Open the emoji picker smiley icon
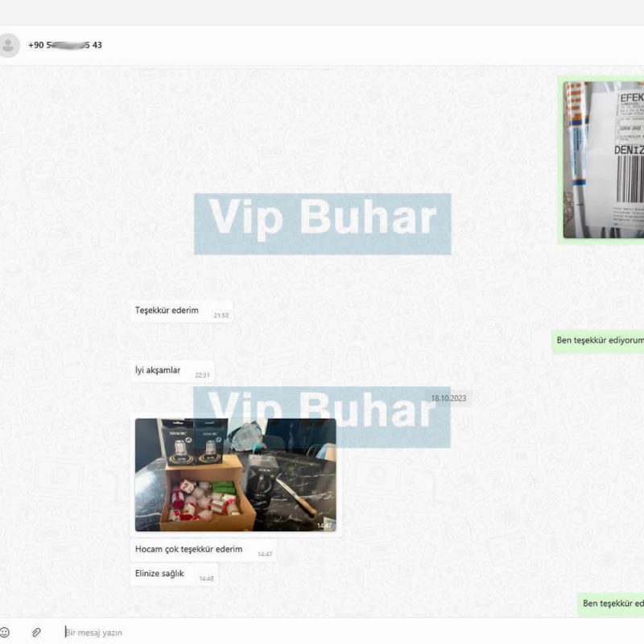Image resolution: width=644 pixels, height=644 pixels. pyautogui.click(x=4, y=632)
